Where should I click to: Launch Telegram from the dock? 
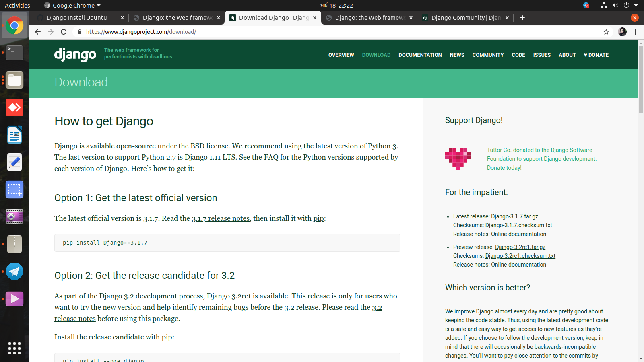(14, 271)
